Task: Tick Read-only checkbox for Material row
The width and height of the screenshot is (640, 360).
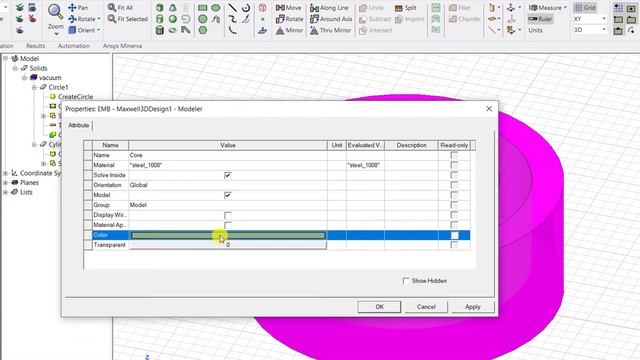Action: click(x=454, y=165)
